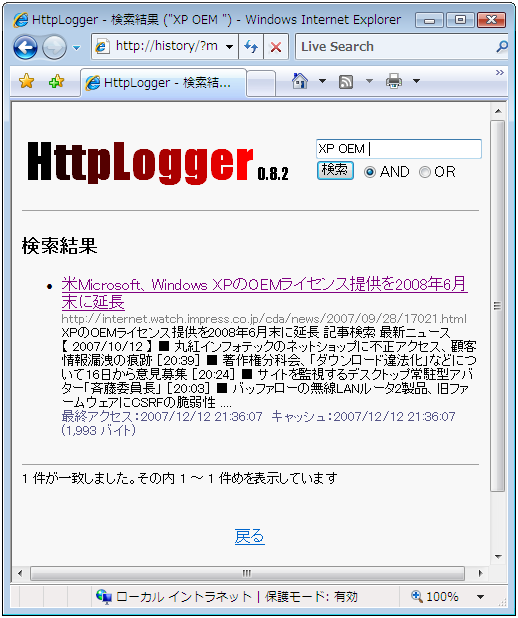This screenshot has width=518, height=618.
Task: Minimize the Internet Explorer window
Action: pyautogui.click(x=430, y=20)
